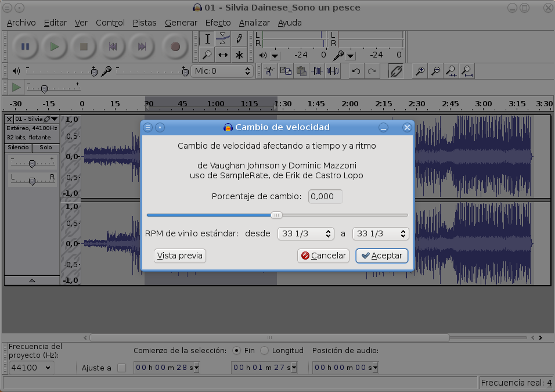Collapse the track with bottom triangle

coord(32,280)
